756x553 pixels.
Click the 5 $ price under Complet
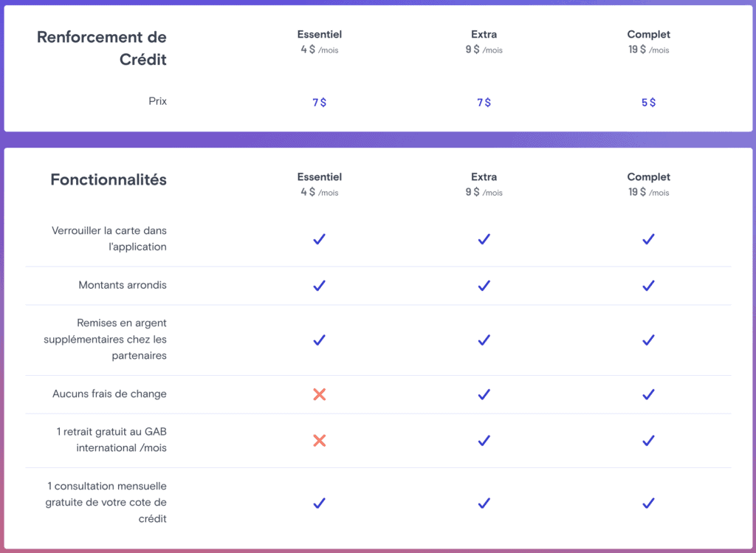click(x=648, y=103)
